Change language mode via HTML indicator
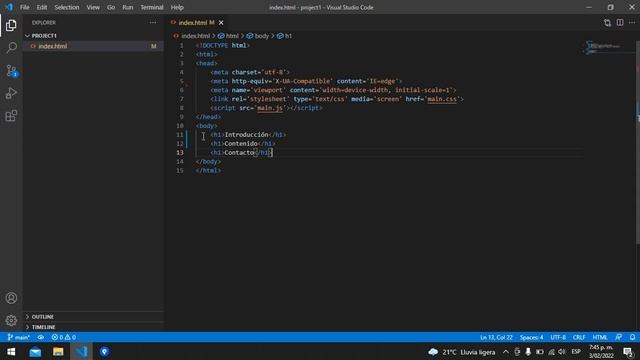The width and height of the screenshot is (640, 360). (600, 337)
